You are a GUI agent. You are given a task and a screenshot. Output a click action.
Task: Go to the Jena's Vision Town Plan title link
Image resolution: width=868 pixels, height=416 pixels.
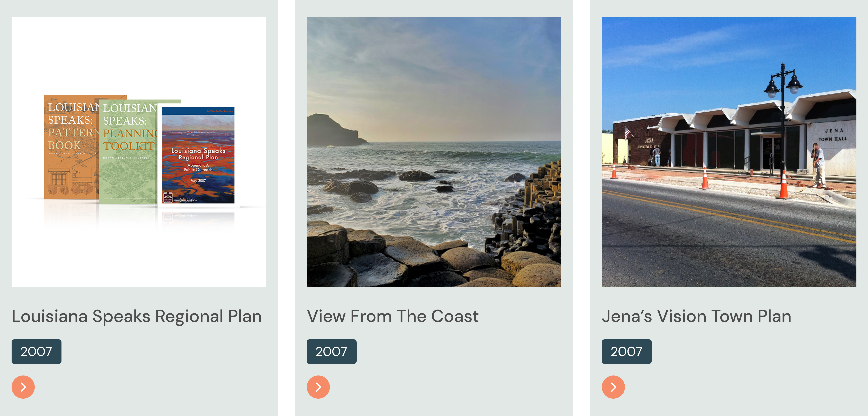click(696, 316)
